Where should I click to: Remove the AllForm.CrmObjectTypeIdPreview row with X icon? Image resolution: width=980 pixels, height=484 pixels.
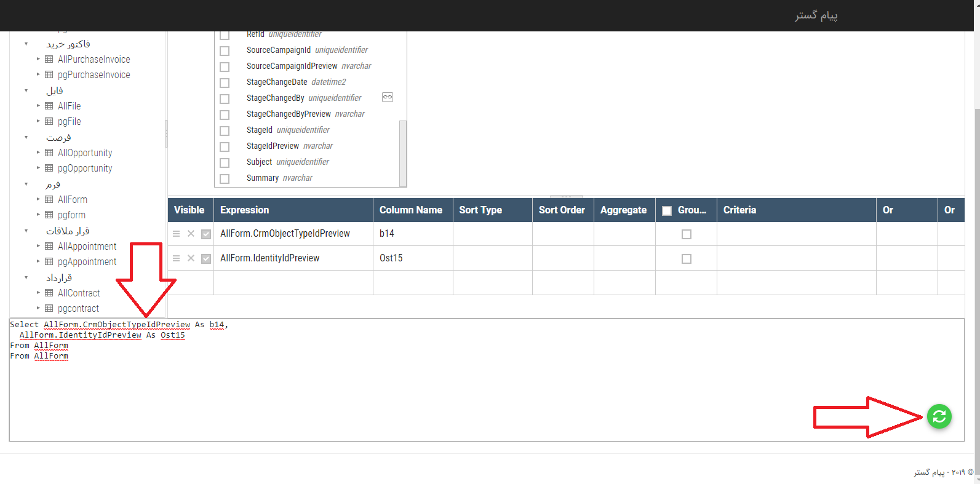(191, 234)
